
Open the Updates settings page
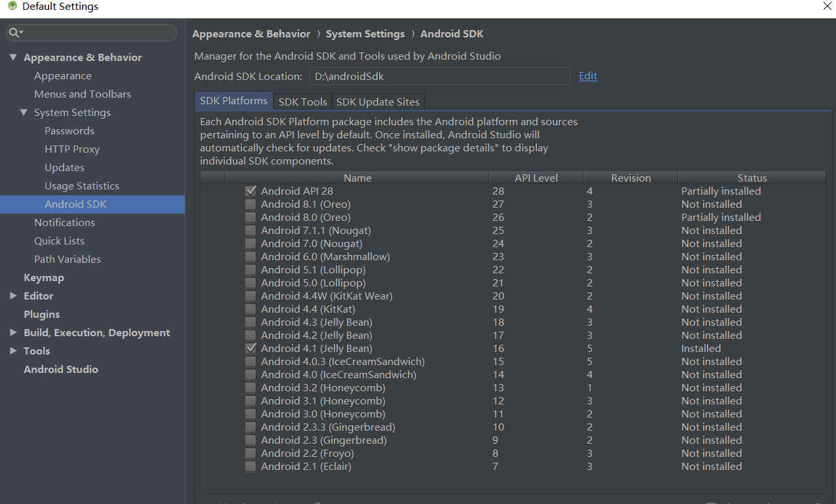(64, 168)
